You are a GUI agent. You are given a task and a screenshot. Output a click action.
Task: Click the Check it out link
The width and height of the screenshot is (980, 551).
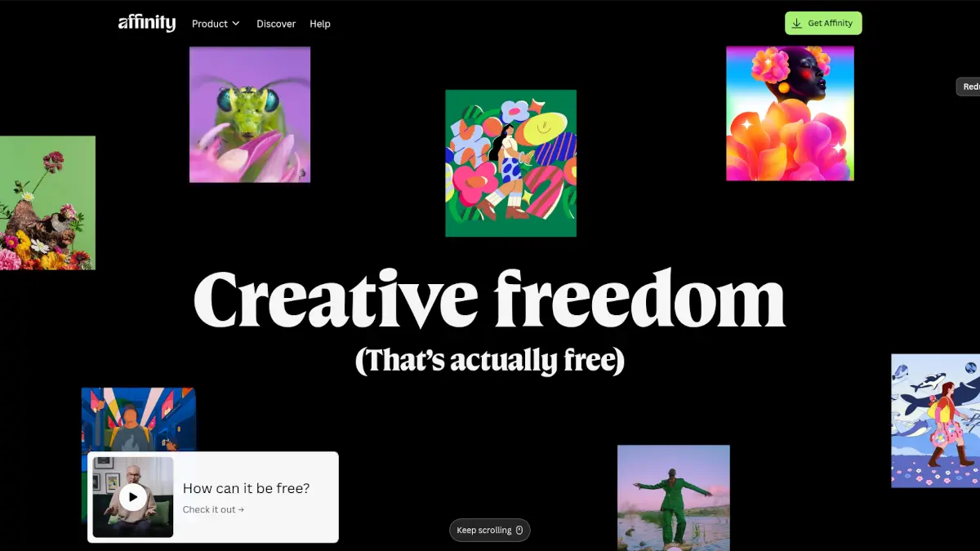point(213,509)
